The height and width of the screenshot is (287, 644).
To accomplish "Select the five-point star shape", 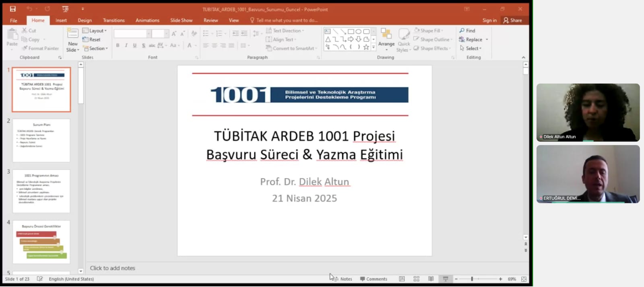I will click(x=366, y=47).
